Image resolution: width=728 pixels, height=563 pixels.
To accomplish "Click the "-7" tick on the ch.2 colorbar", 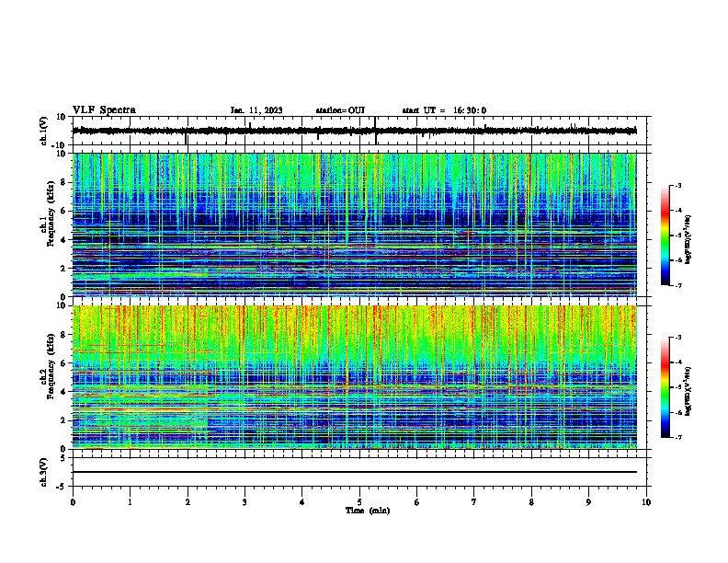I will tap(677, 438).
